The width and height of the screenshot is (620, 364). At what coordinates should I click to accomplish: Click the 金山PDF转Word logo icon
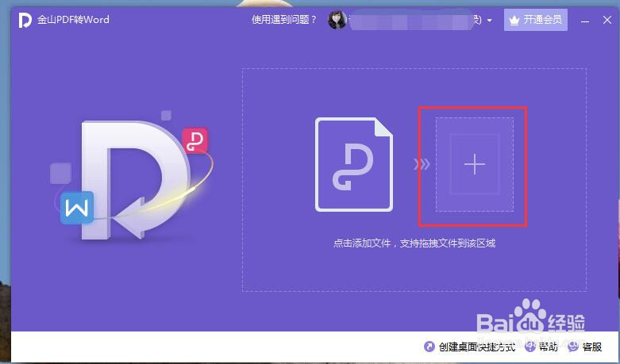pos(25,20)
